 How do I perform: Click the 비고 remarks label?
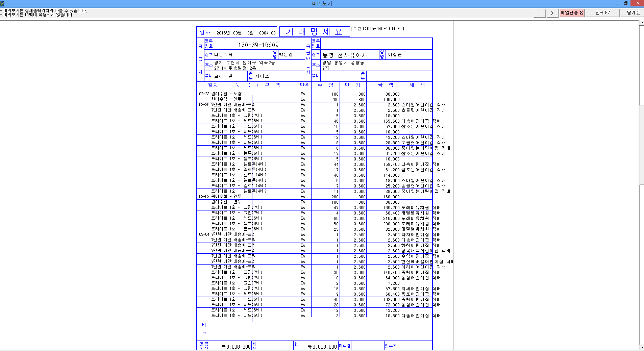pos(204,329)
